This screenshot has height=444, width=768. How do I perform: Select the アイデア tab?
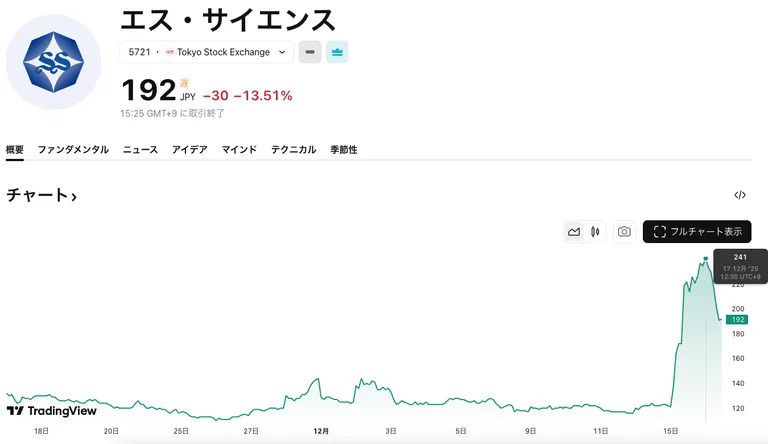[190, 149]
